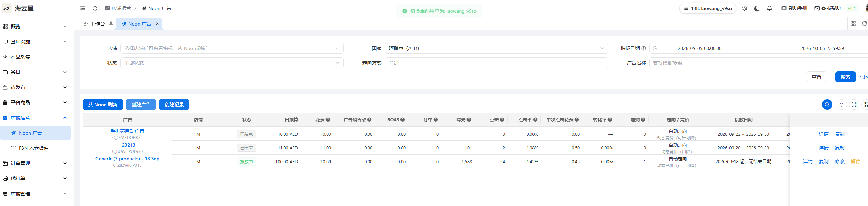Click the round blue search icon above table
The height and width of the screenshot is (206, 868).
point(827,105)
